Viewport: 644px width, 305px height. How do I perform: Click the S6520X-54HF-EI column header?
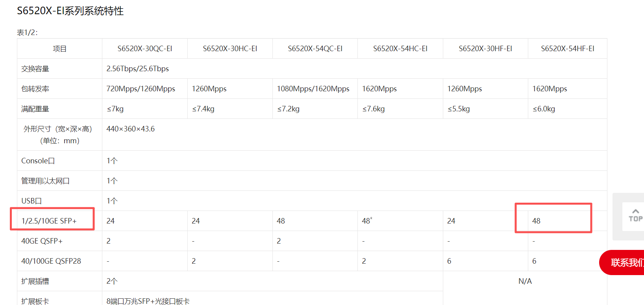coord(567,48)
